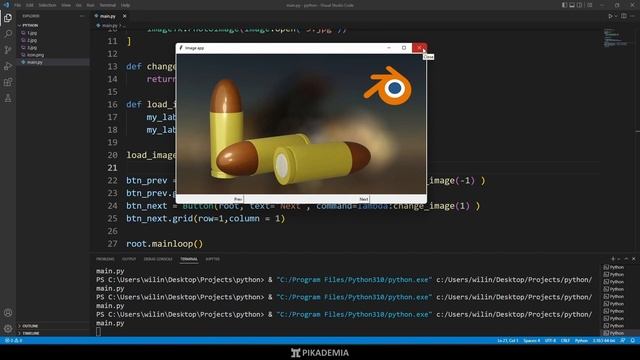
Task: Select the first Python terminal in list
Action: [x=613, y=267]
